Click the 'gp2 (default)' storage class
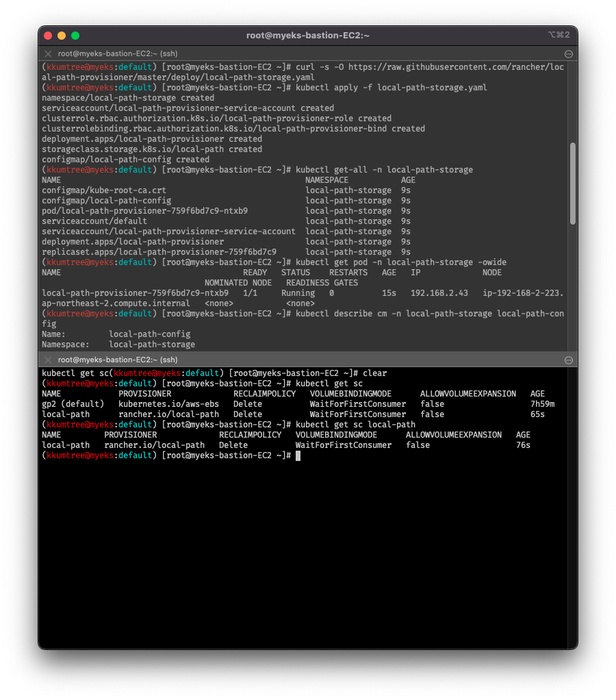The width and height of the screenshot is (616, 700). (73, 404)
